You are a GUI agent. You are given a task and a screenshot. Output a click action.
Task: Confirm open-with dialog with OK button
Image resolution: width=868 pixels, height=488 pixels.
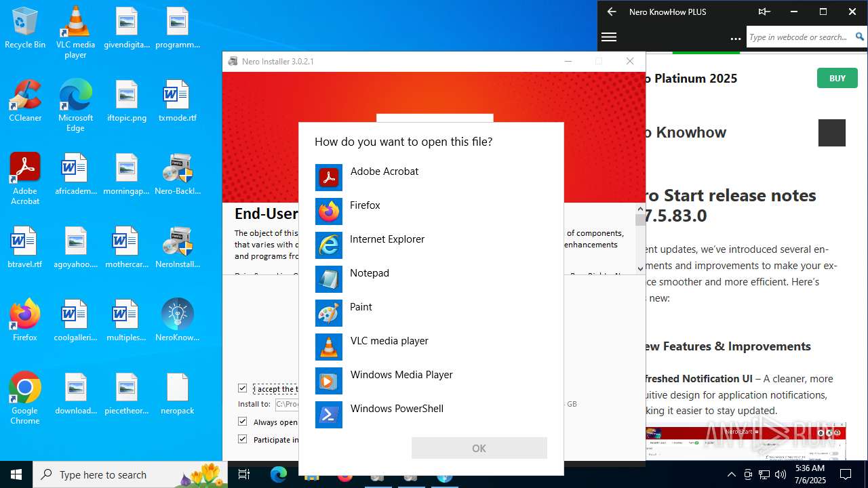tap(479, 448)
